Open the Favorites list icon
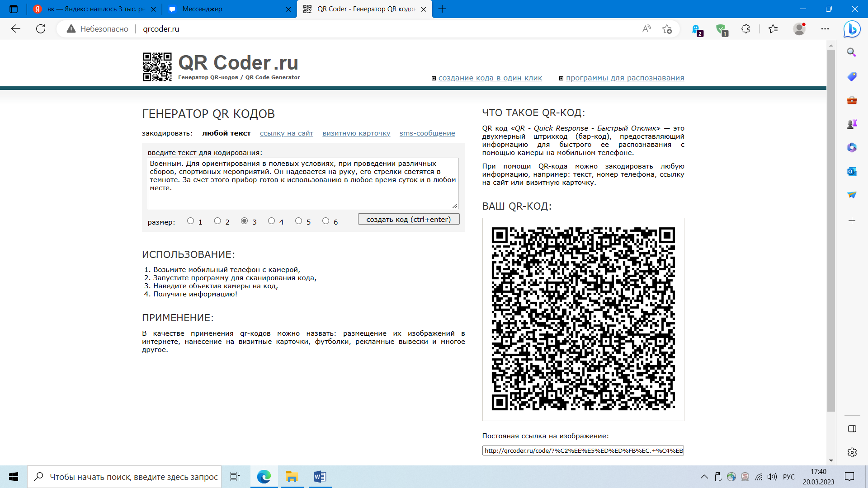 coord(773,29)
